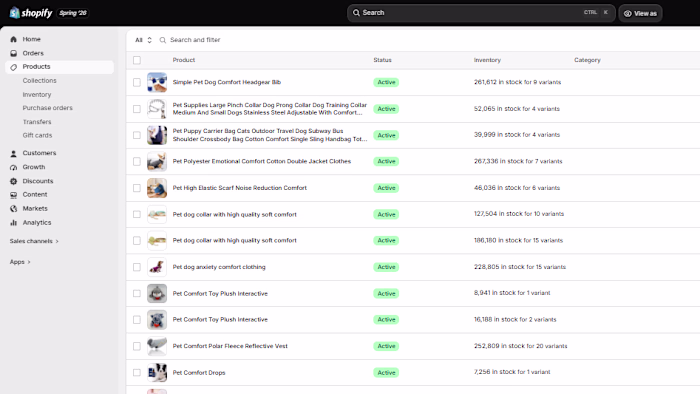Open thumbnail of Pet dog anxiety comfort clothing
Viewport: 700px width, 394px height.
point(157,267)
